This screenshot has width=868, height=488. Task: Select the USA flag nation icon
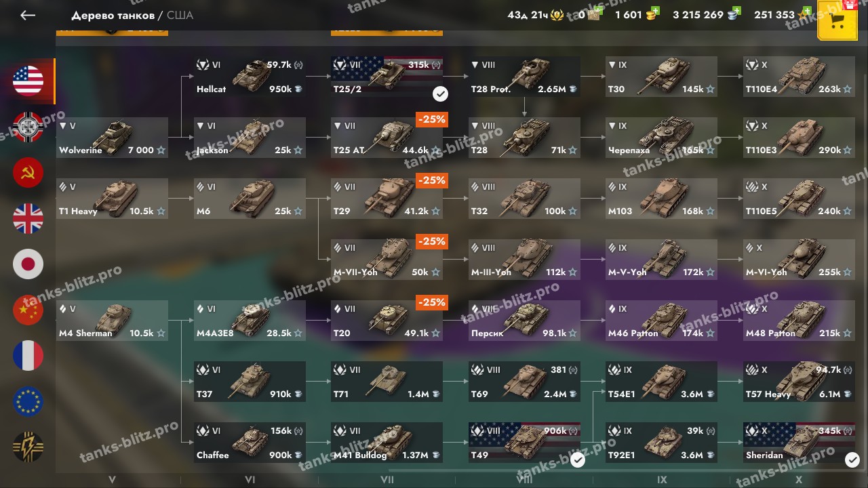point(28,81)
